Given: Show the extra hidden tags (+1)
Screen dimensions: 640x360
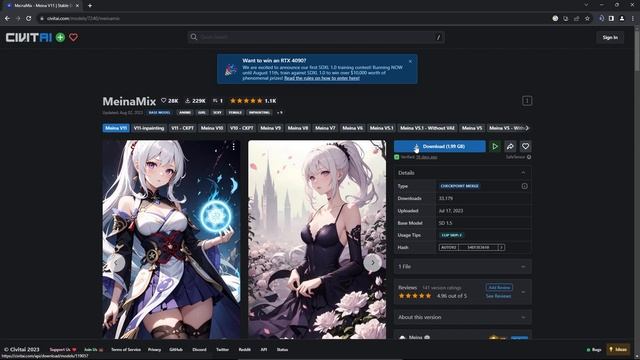Looking at the screenshot, I should pyautogui.click(x=280, y=113).
